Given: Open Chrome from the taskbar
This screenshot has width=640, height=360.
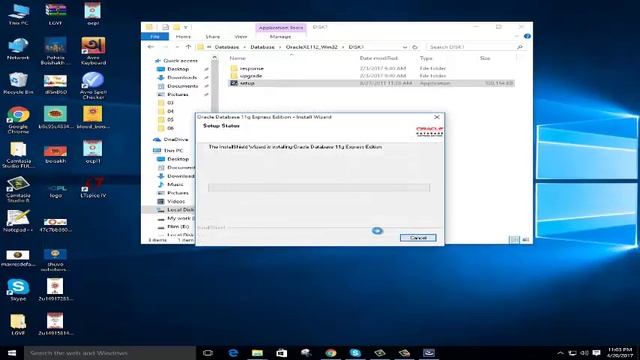Looking at the screenshot, I should [x=331, y=353].
